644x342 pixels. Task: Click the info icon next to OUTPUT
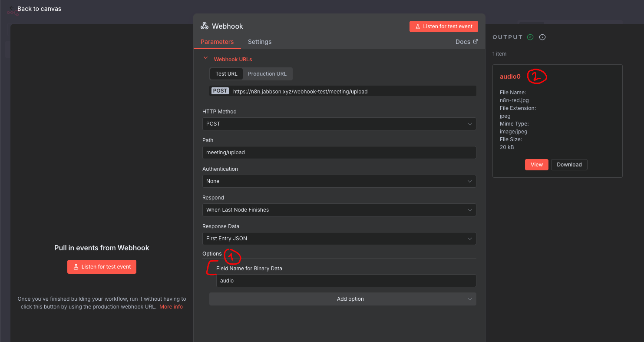pos(542,37)
